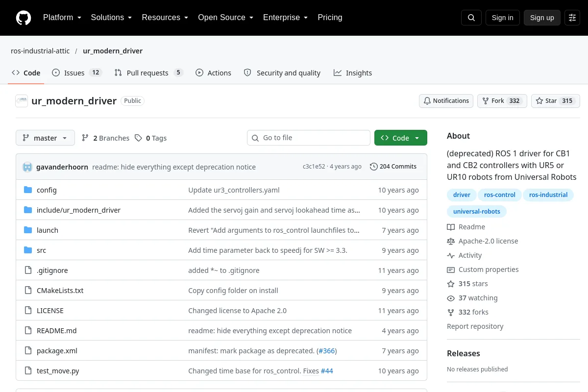Click the star icon beside 315 stars
This screenshot has width=588, height=392.
tap(451, 284)
